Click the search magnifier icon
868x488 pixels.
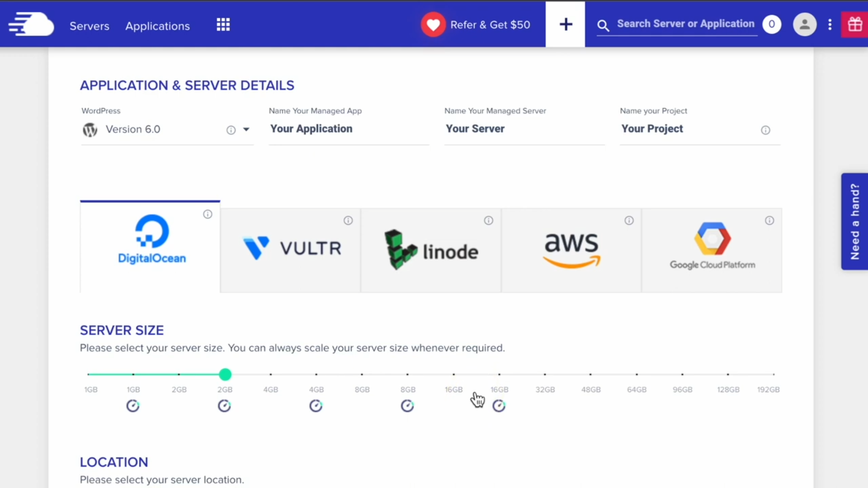603,25
